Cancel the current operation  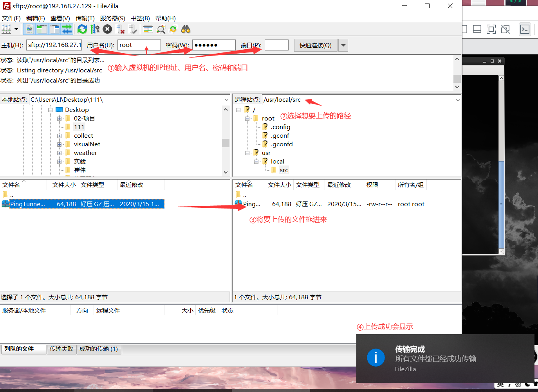pos(107,29)
